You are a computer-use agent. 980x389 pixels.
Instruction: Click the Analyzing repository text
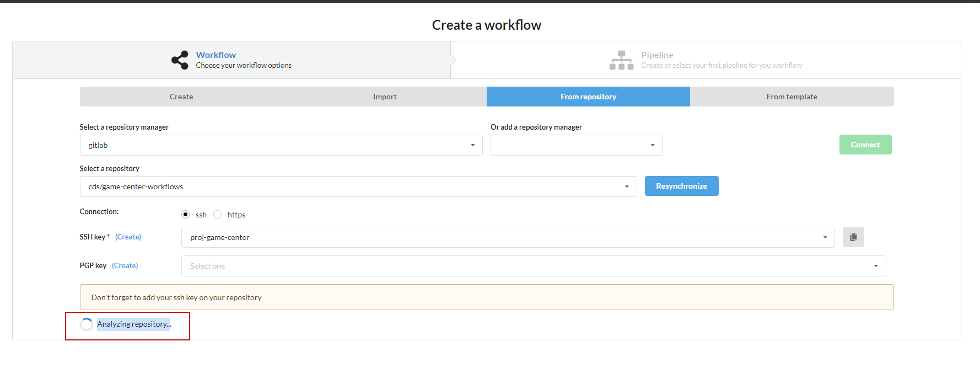tap(134, 324)
